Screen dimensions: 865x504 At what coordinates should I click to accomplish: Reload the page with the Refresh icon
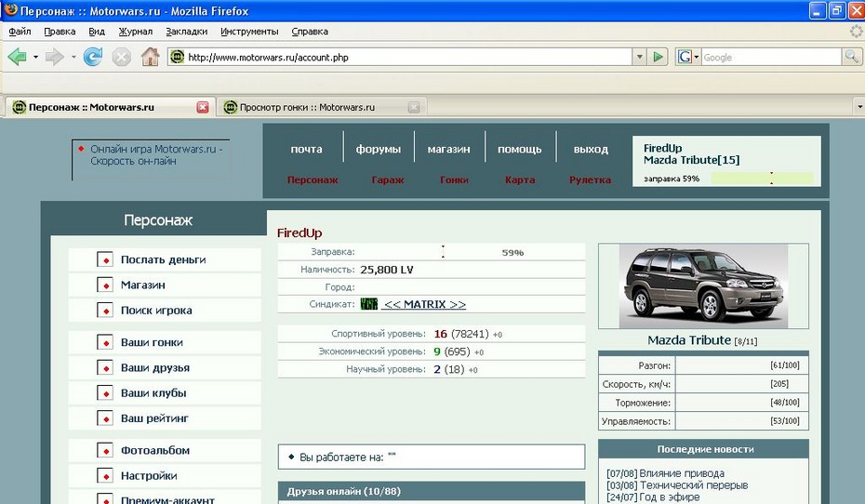pos(93,57)
